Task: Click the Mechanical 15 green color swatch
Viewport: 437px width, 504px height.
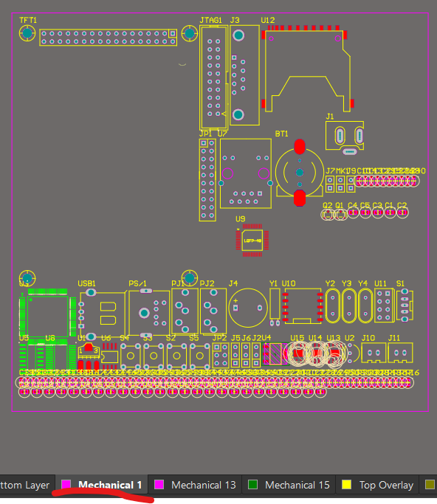Action: point(252,484)
